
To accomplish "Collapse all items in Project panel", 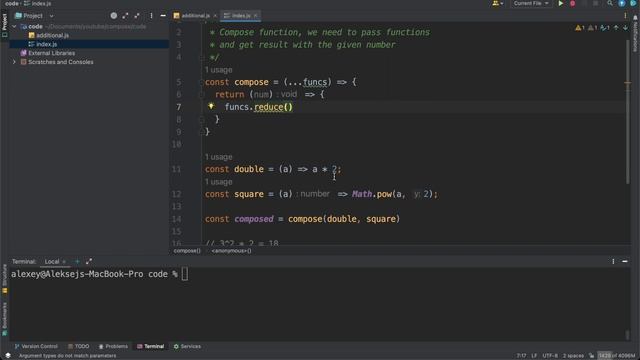I will [x=137, y=16].
